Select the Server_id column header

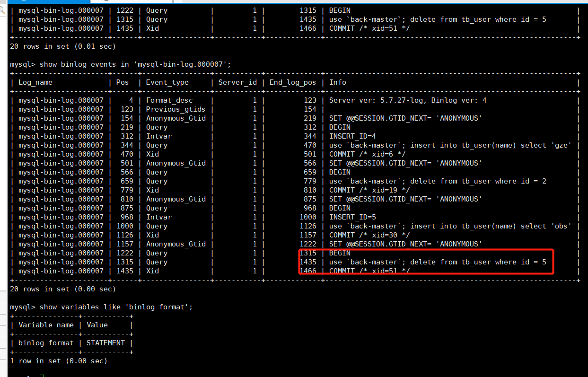[x=237, y=82]
